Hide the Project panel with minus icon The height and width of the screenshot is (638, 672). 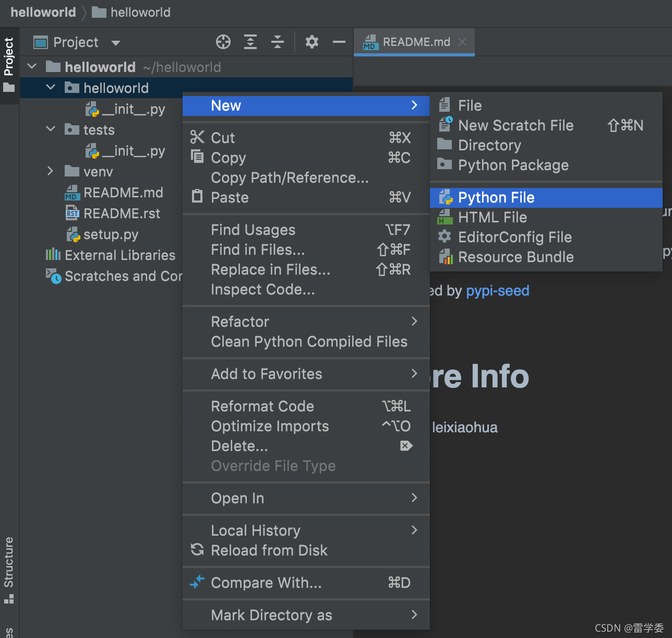(339, 42)
